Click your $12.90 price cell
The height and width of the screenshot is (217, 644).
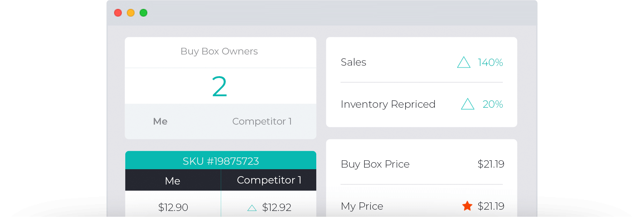[x=173, y=207]
